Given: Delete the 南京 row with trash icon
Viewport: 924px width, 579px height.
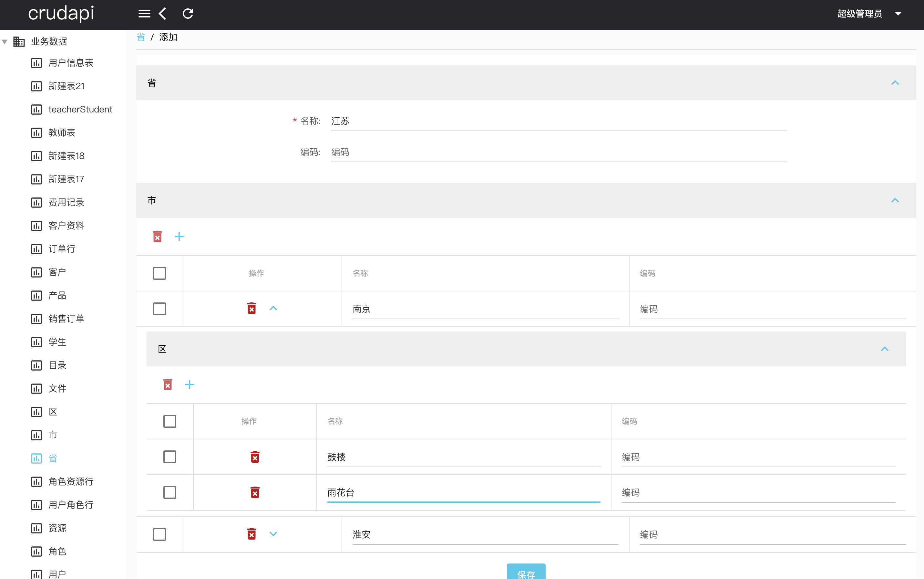Looking at the screenshot, I should point(252,308).
